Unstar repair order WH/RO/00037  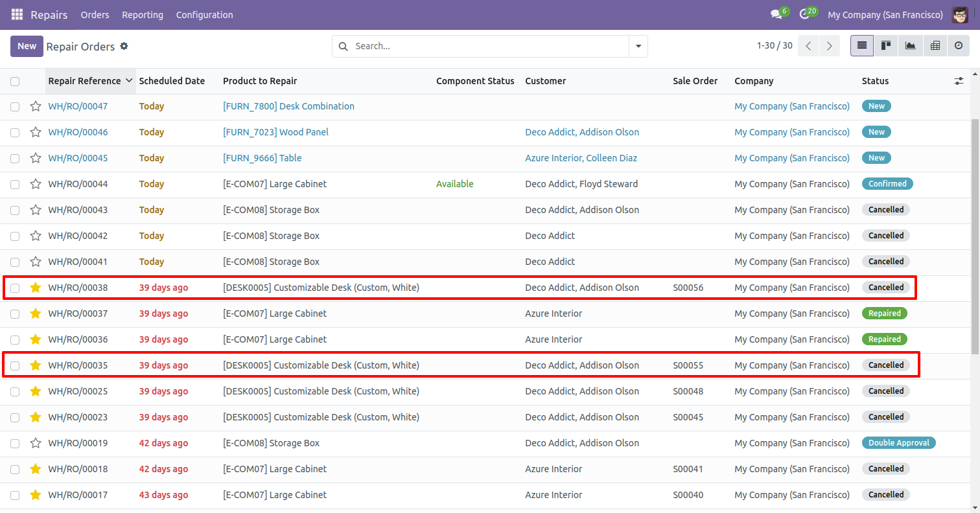(36, 313)
